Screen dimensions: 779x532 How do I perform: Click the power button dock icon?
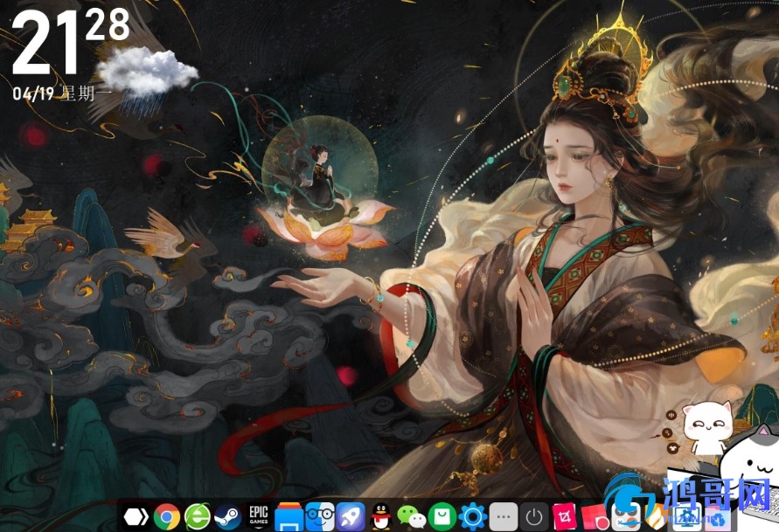point(534,516)
